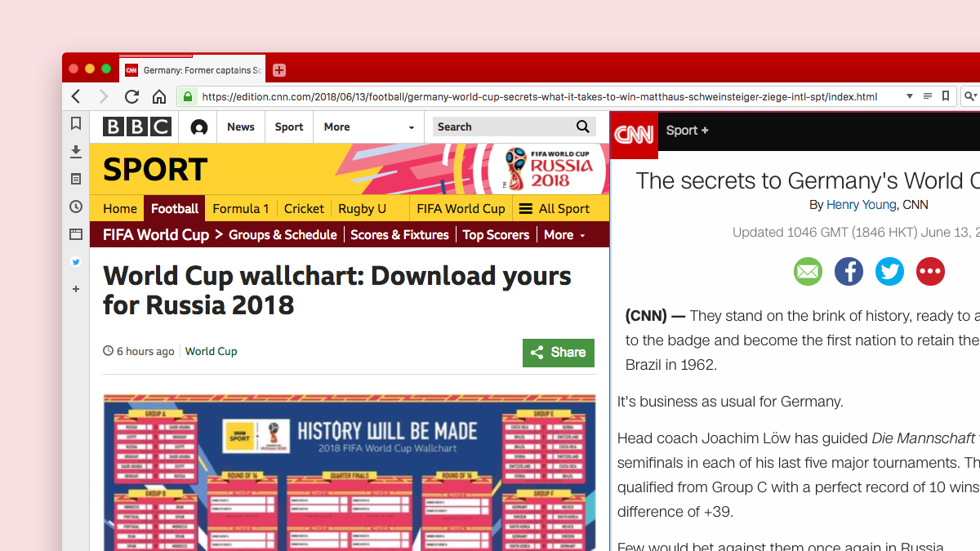Open FIFA World Cup in sport nav
This screenshot has width=980, height=551.
[x=461, y=209]
